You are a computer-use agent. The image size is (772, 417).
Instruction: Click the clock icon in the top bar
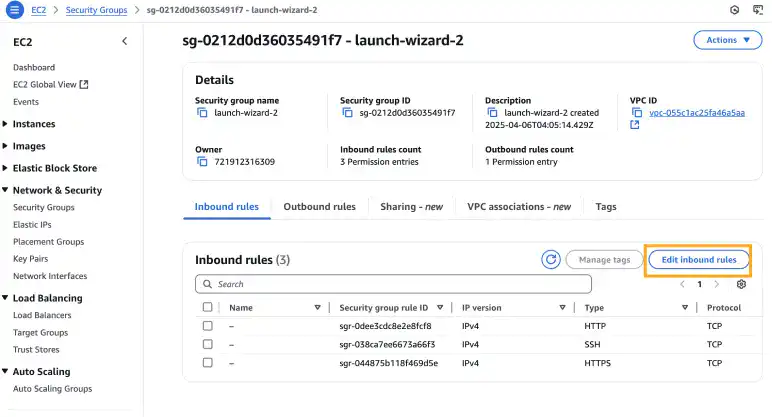coord(734,10)
